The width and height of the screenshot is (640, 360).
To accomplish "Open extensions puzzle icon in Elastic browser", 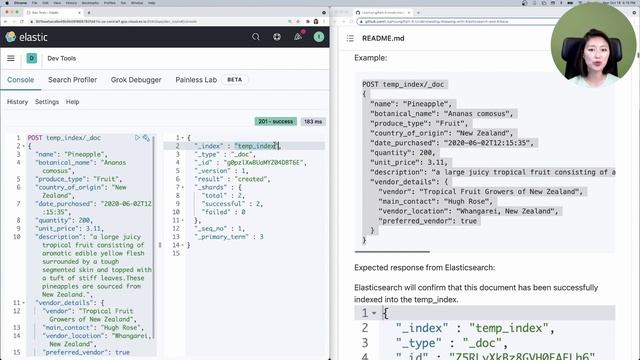I will click(307, 21).
